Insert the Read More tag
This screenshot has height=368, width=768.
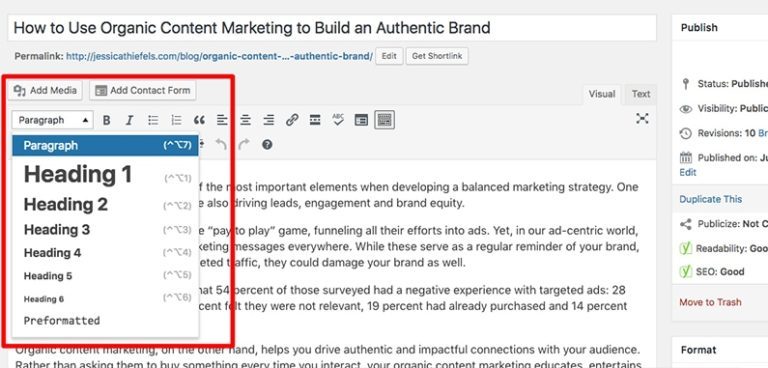pyautogui.click(x=315, y=120)
